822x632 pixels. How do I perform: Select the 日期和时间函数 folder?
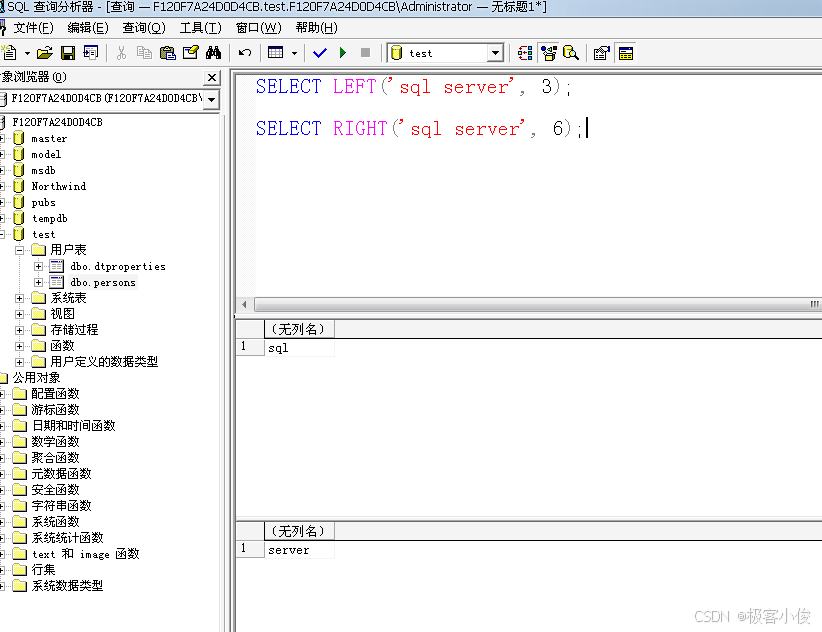[73, 426]
